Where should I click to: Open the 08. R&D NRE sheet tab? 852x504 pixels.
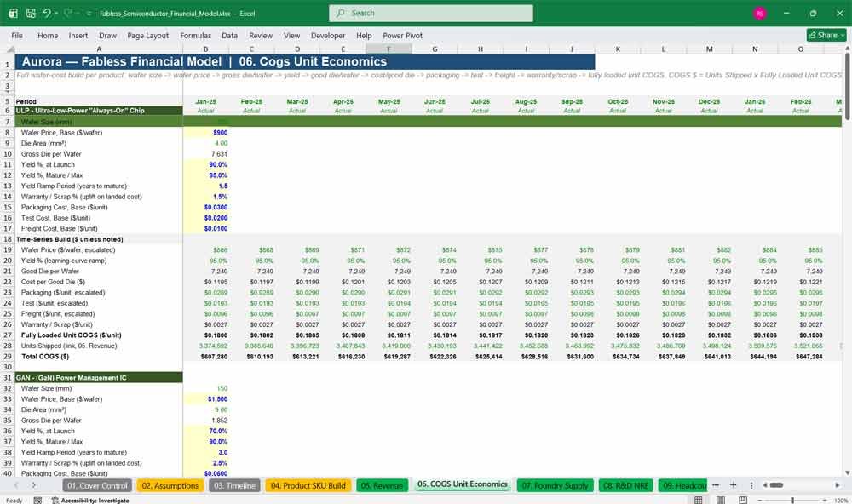pos(625,485)
